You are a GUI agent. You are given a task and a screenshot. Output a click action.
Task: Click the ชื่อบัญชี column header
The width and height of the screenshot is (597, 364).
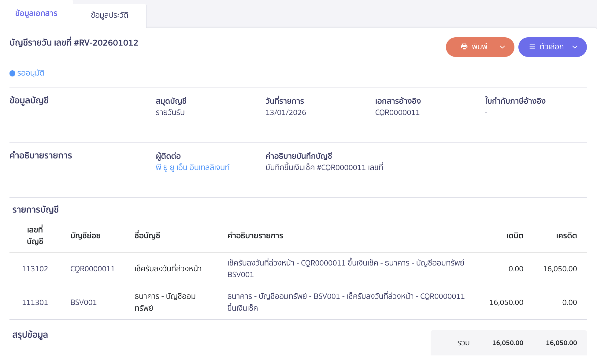coord(147,236)
